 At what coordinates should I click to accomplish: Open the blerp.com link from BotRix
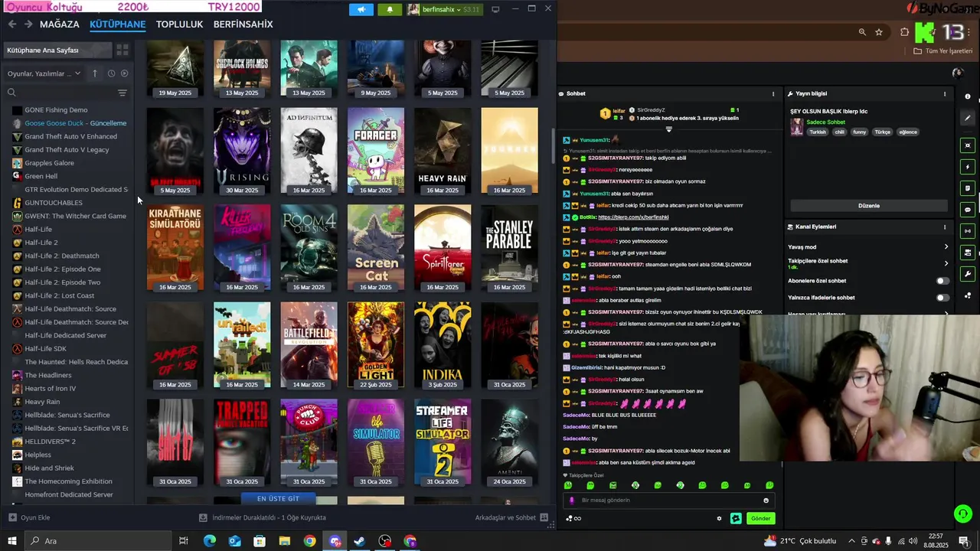[632, 217]
